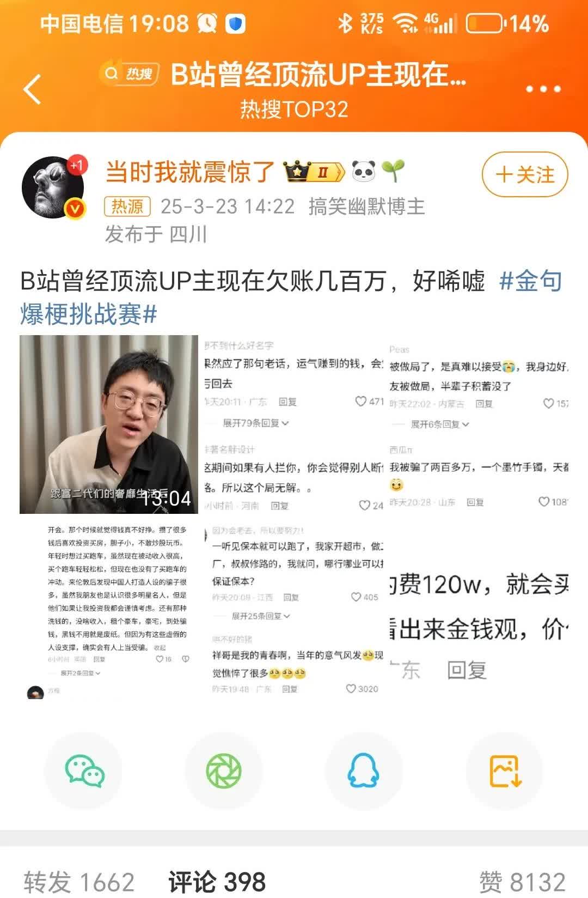The width and height of the screenshot is (588, 898).
Task: Like the post via 赞 8132
Action: 523,882
